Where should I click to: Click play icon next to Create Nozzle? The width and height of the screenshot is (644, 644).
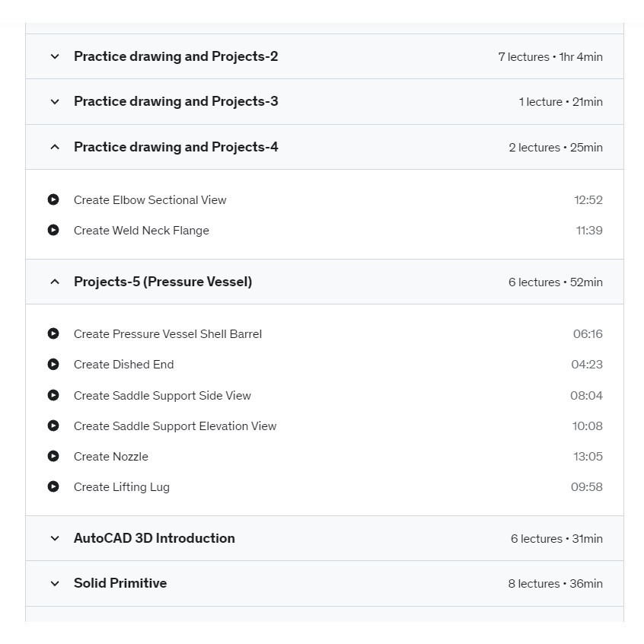53,456
